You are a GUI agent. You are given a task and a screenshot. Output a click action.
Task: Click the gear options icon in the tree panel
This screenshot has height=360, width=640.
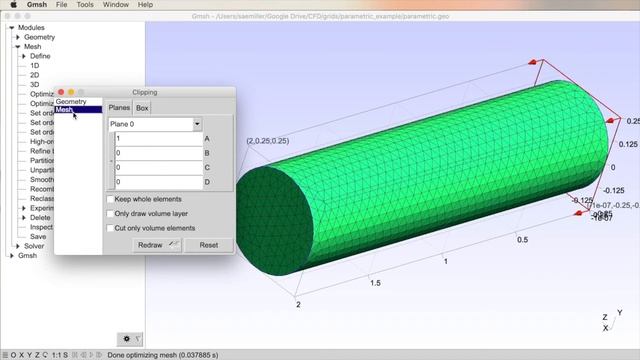[x=127, y=339]
